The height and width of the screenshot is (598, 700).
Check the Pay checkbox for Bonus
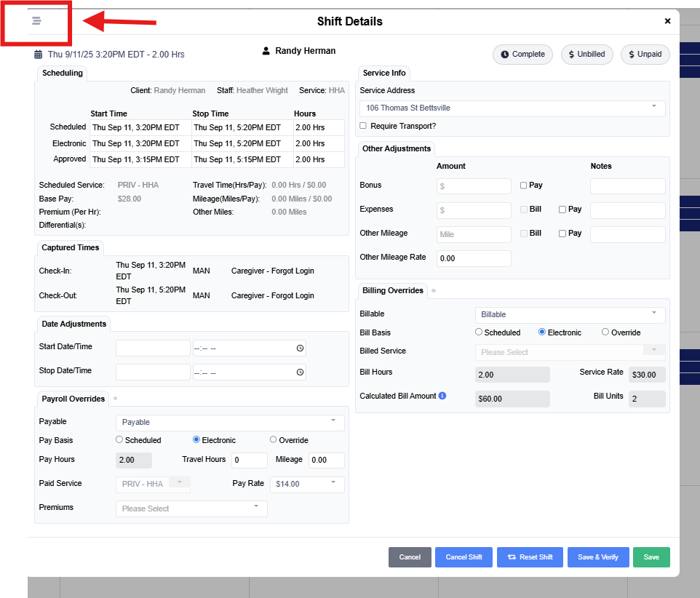pos(524,186)
